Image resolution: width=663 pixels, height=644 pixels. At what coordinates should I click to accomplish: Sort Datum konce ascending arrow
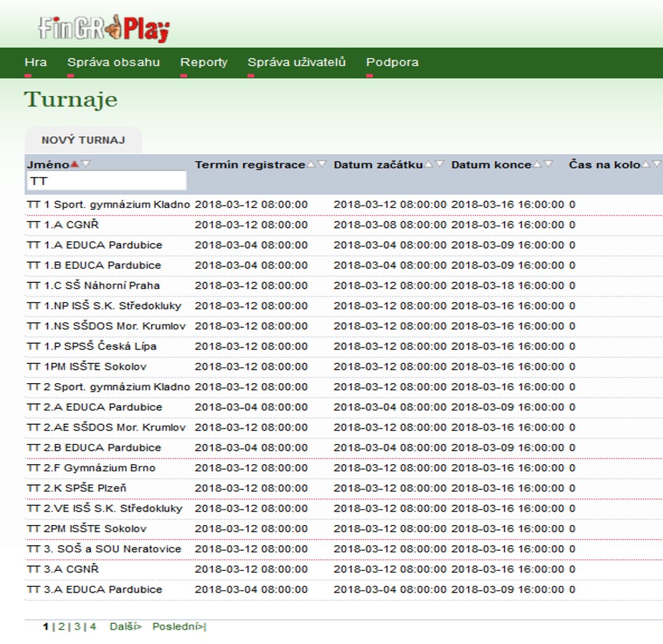[x=538, y=164]
